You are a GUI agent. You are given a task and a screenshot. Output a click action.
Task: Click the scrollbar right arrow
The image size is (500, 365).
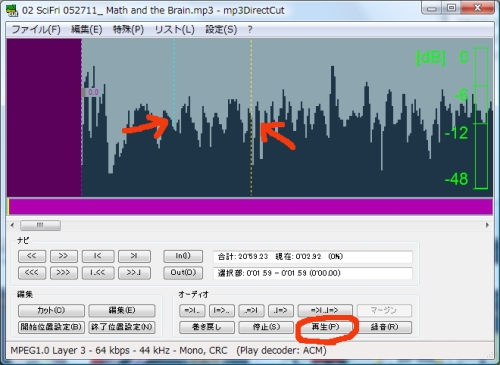487,225
